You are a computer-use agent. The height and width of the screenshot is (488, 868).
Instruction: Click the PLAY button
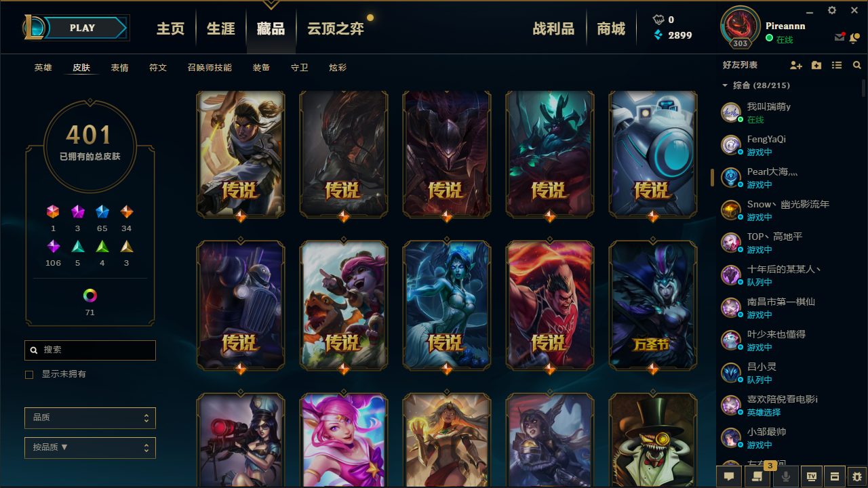(82, 28)
